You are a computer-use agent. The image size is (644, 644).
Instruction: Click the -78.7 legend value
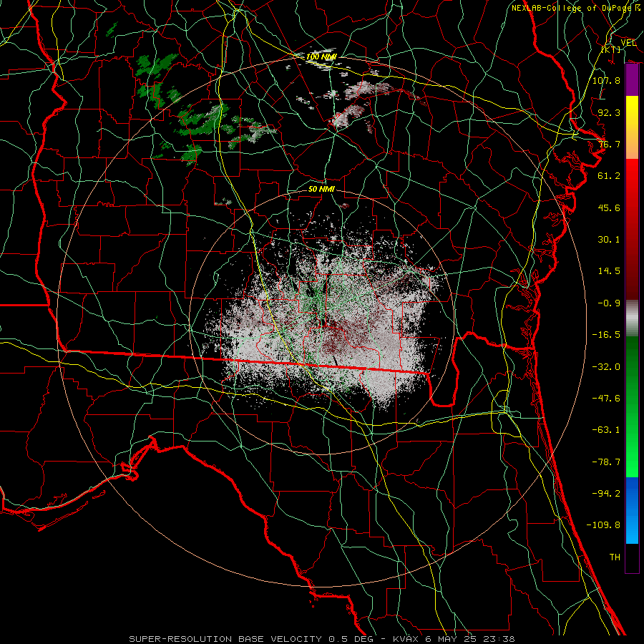606,462
